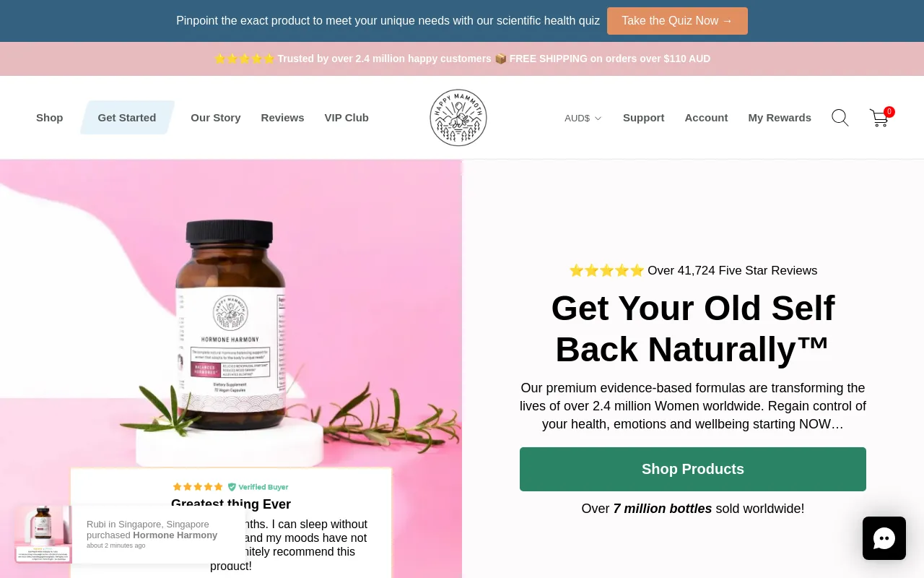Go to Our Story page
The width and height of the screenshot is (924, 578).
tap(216, 118)
